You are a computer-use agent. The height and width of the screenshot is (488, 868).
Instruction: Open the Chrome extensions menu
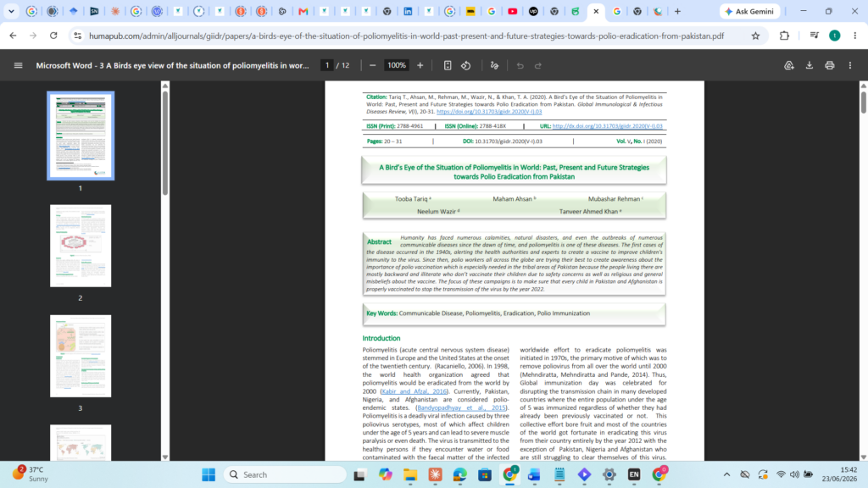(784, 36)
